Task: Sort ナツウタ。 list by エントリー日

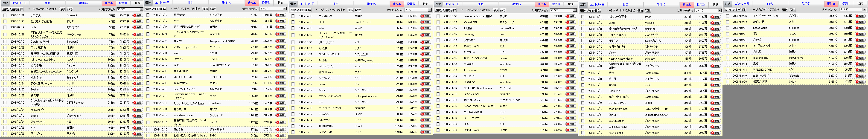Action: 19,3
